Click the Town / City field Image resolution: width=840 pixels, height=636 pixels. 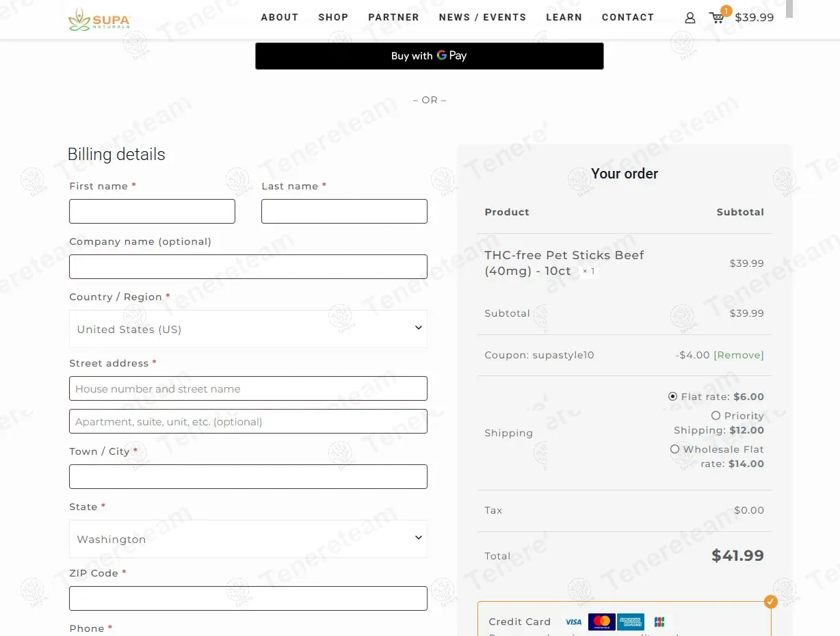pos(248,477)
